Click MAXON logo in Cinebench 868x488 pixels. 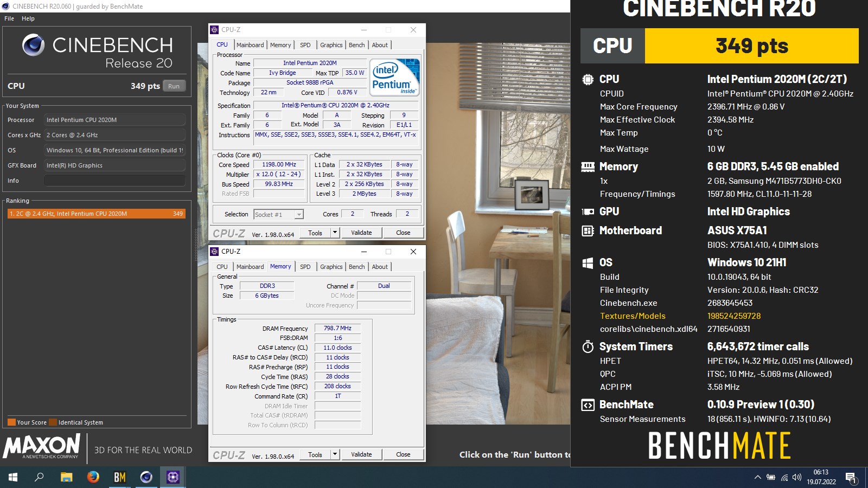click(x=42, y=446)
